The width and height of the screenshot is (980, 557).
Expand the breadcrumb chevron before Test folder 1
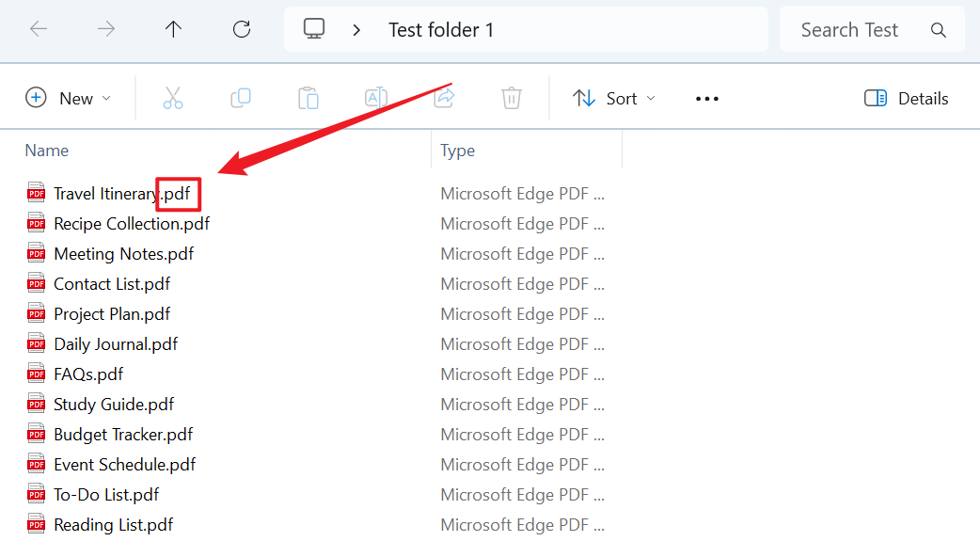coord(356,30)
